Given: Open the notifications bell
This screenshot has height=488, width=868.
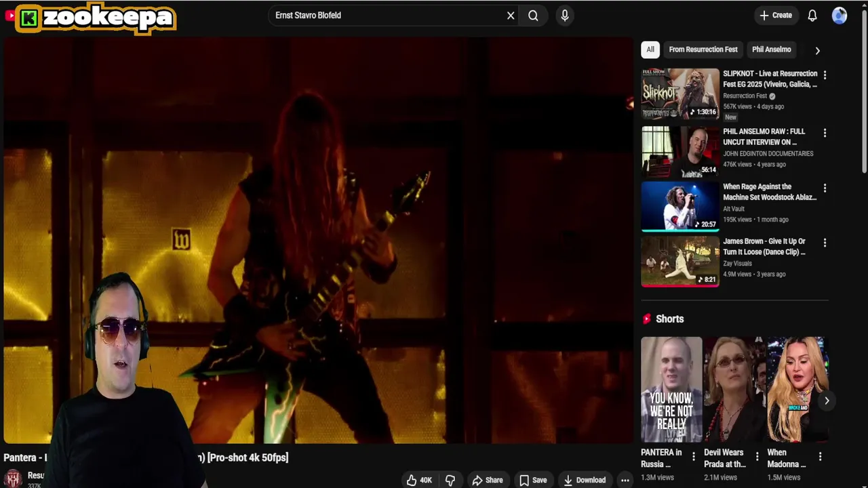Looking at the screenshot, I should pos(812,16).
